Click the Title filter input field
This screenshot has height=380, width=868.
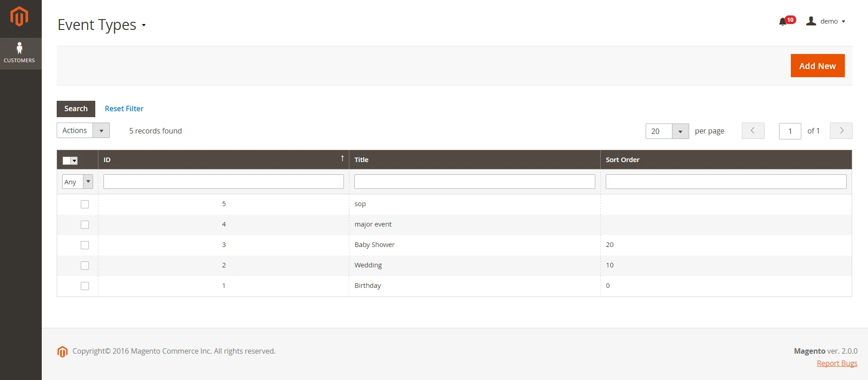(x=475, y=182)
